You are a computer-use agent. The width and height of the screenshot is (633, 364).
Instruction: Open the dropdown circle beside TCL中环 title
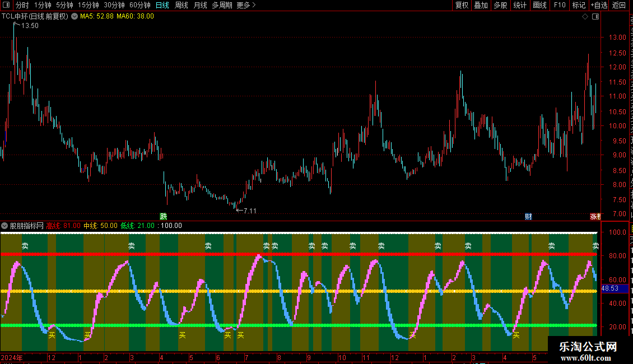tap(75, 16)
